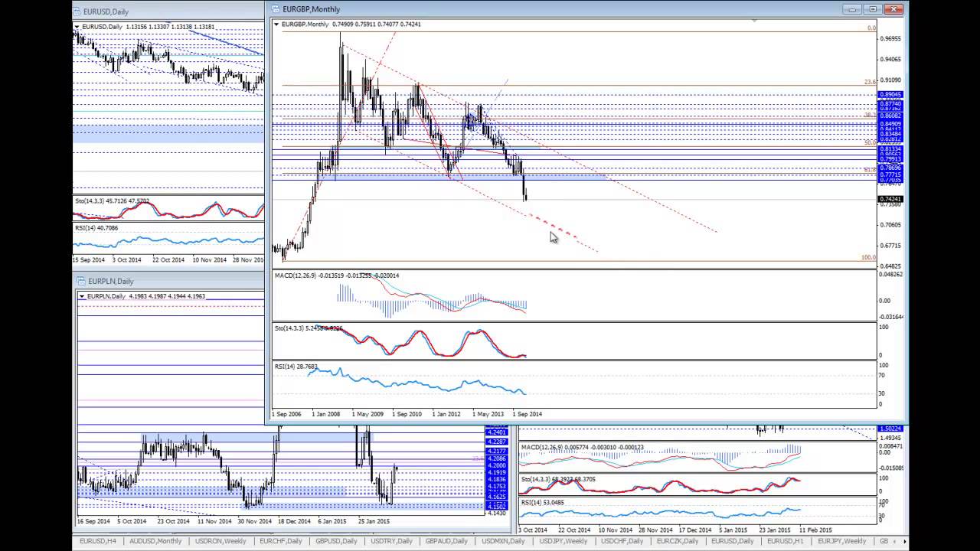Switch to the USDTRY,Daily chart tab

[x=391, y=541]
